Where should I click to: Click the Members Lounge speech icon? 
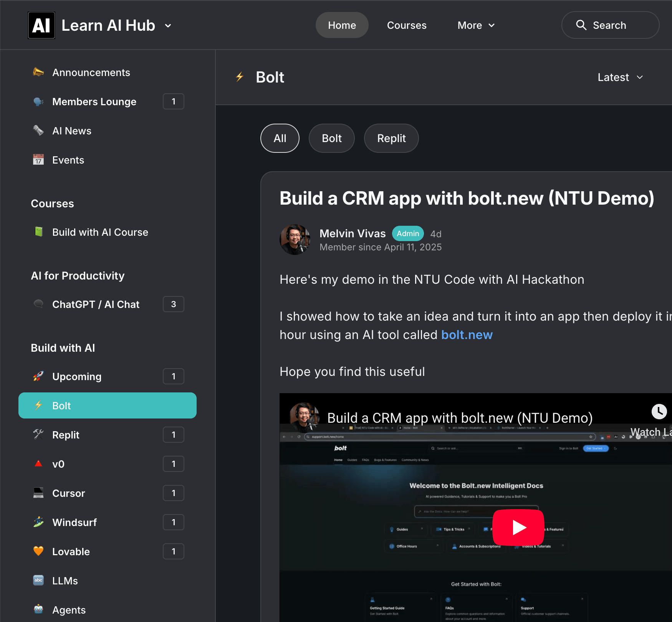[x=38, y=101]
